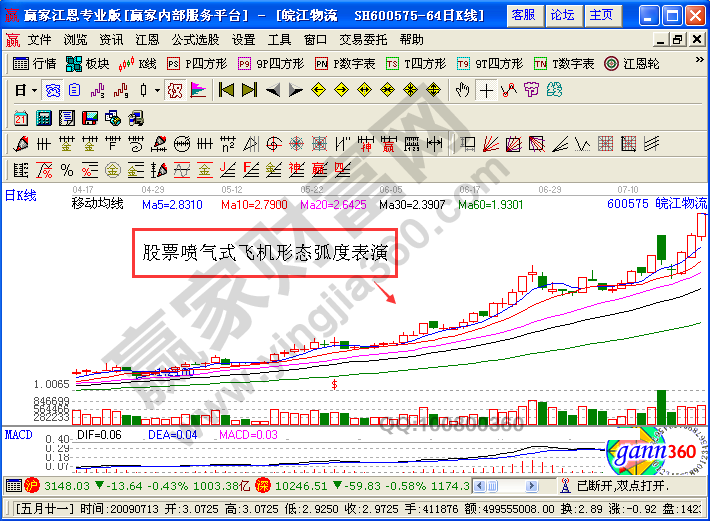
Task: Toggle the crosshair cursor tool
Action: point(486,90)
